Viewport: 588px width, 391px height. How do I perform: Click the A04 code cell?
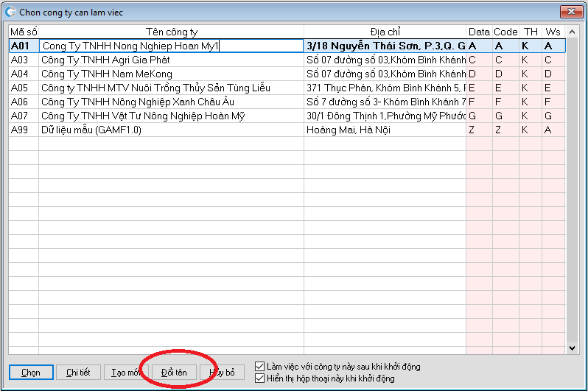click(x=24, y=74)
